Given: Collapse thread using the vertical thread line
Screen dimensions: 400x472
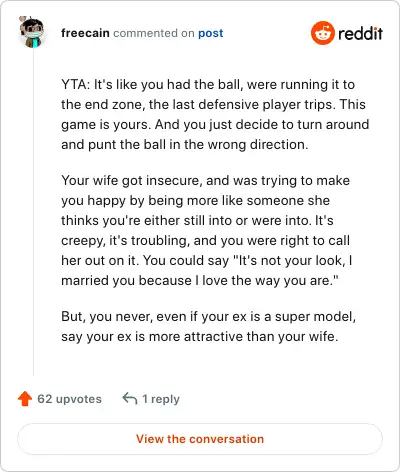Looking at the screenshot, I should (33, 213).
